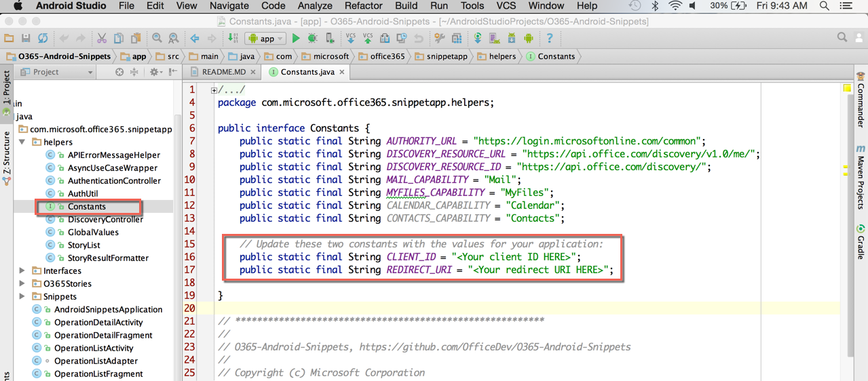This screenshot has height=381, width=868.
Task: Click the Constants breadcrumb
Action: click(550, 56)
